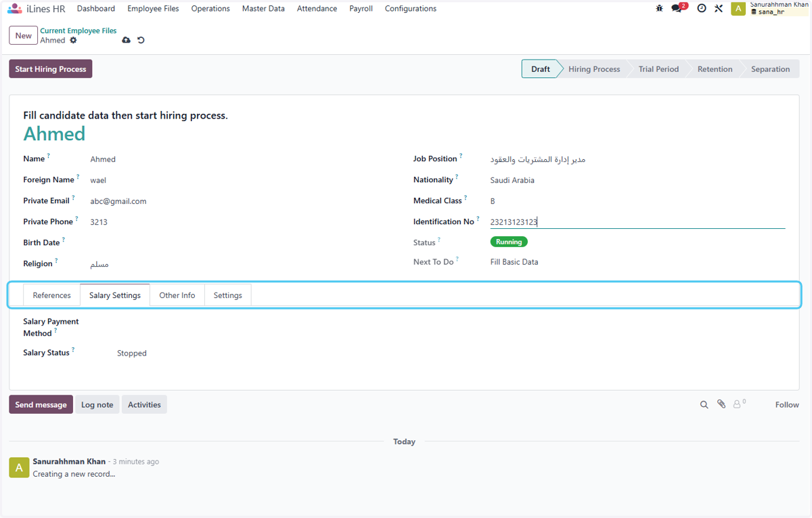This screenshot has height=518, width=812.
Task: Click the help question mark beside Identification No
Action: click(x=478, y=219)
